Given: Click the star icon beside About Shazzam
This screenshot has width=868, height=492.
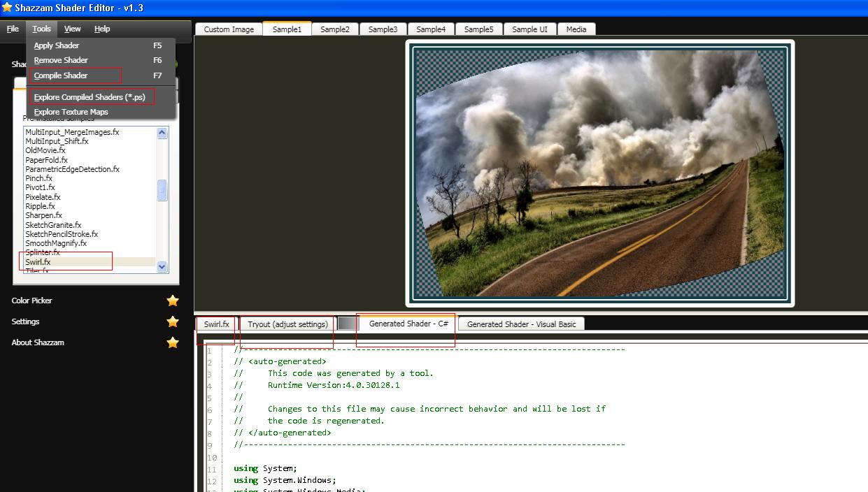Looking at the screenshot, I should click(172, 342).
